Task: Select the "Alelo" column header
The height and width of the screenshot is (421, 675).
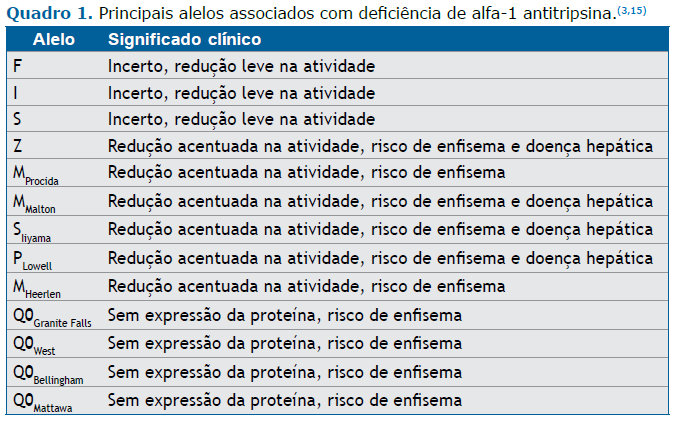Action: point(53,40)
